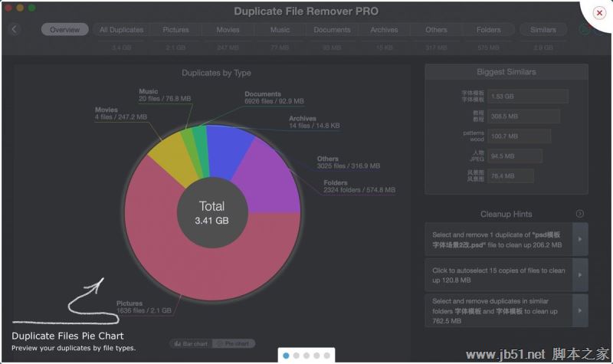
Task: Open arrow for autoselect 15 copies hint
Action: coord(580,275)
